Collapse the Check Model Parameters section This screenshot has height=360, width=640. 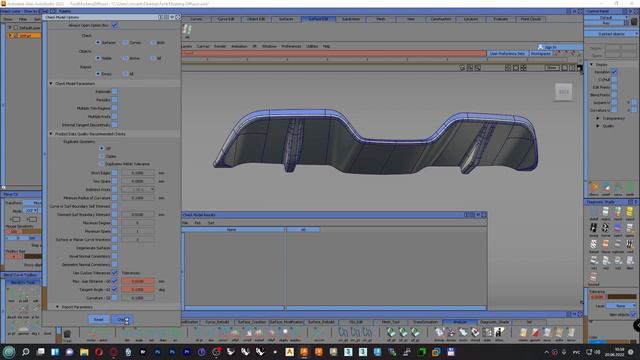51,83
